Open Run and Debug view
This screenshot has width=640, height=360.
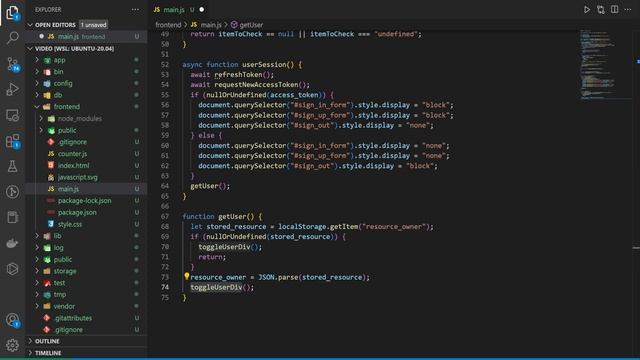13,89
